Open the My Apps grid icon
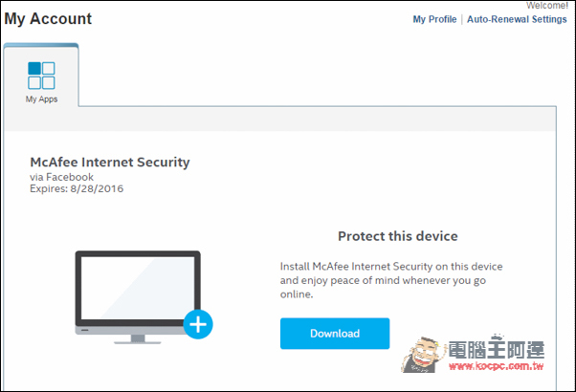 [x=41, y=76]
